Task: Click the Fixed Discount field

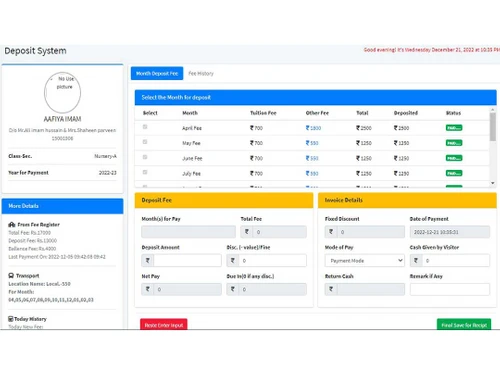Action: pyautogui.click(x=371, y=232)
